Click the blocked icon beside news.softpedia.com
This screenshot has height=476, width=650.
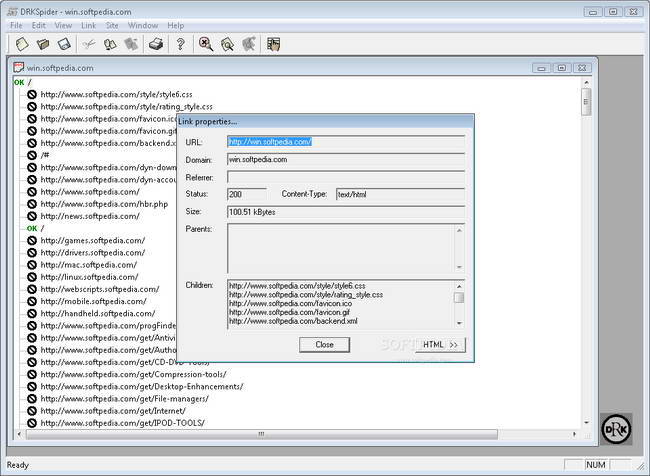(32, 216)
